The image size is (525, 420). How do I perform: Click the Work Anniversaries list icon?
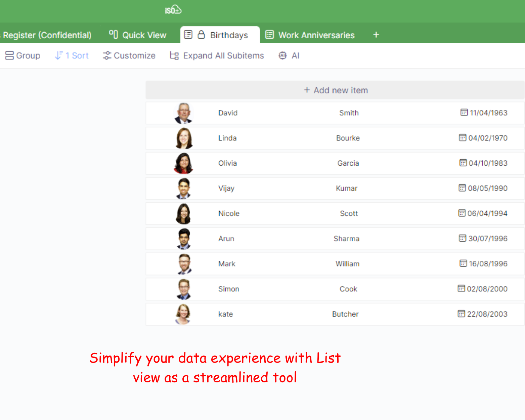click(269, 35)
